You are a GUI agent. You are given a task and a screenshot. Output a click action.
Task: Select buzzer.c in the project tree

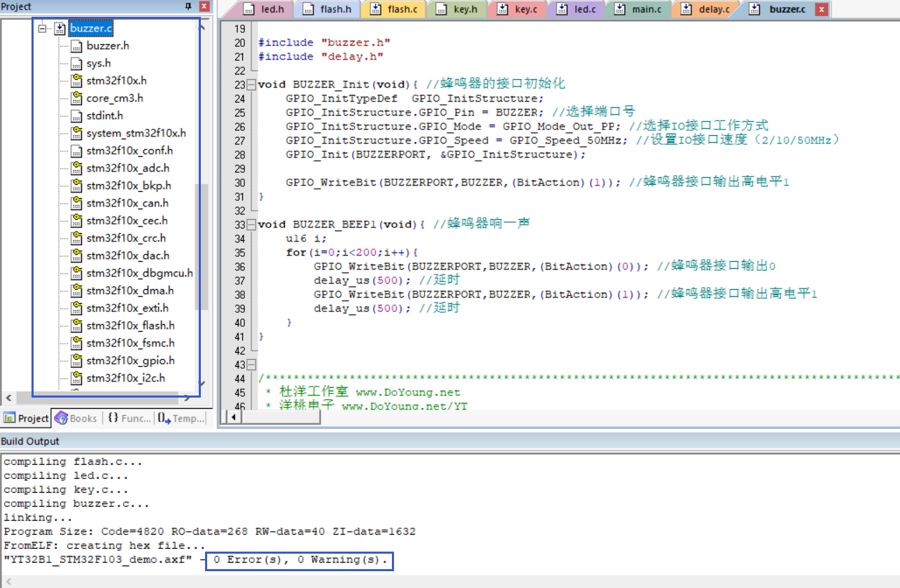(91, 29)
